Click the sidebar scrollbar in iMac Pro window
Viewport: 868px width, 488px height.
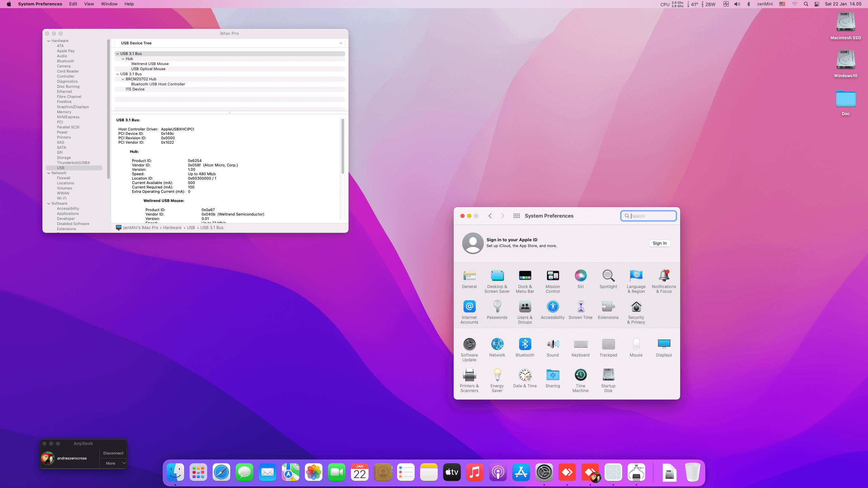pyautogui.click(x=108, y=108)
